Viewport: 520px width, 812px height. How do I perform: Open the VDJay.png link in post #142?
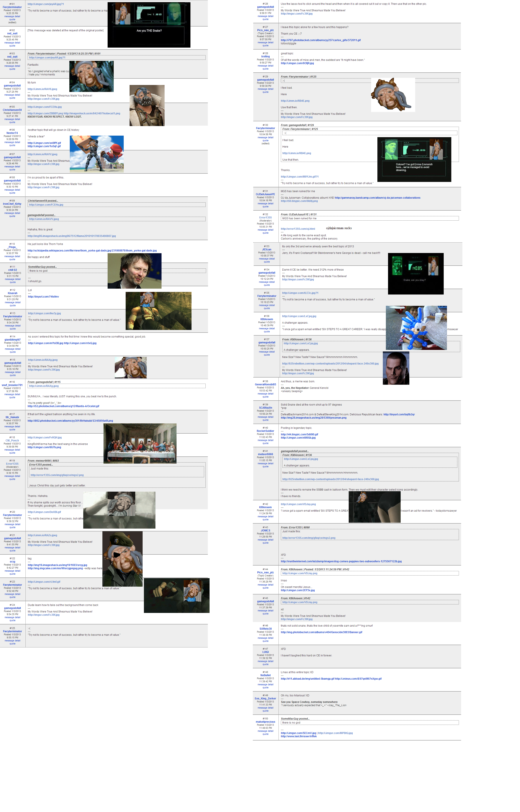click(x=298, y=504)
